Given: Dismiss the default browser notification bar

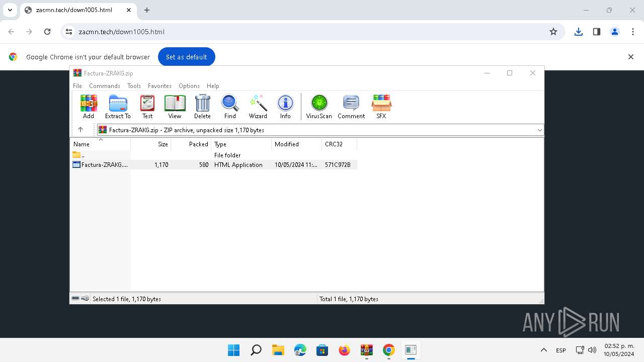Looking at the screenshot, I should (x=630, y=57).
